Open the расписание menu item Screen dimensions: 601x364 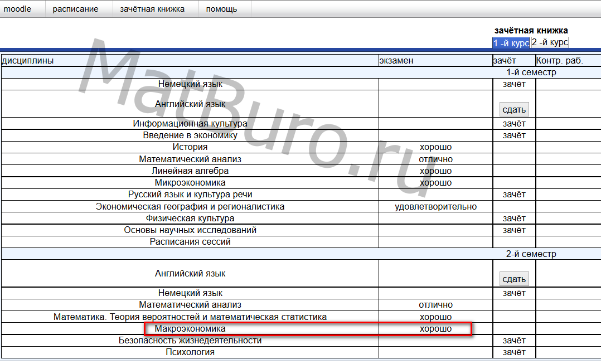point(75,9)
